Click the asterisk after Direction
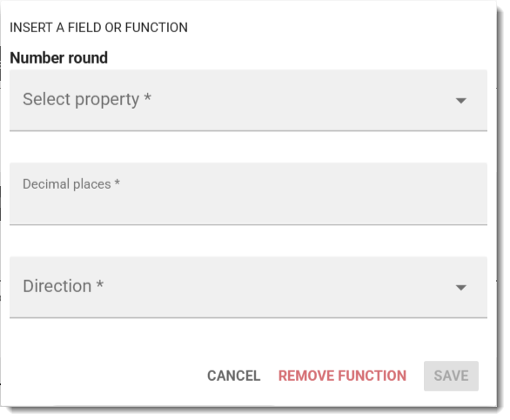This screenshot has height=420, width=510. pos(100,284)
